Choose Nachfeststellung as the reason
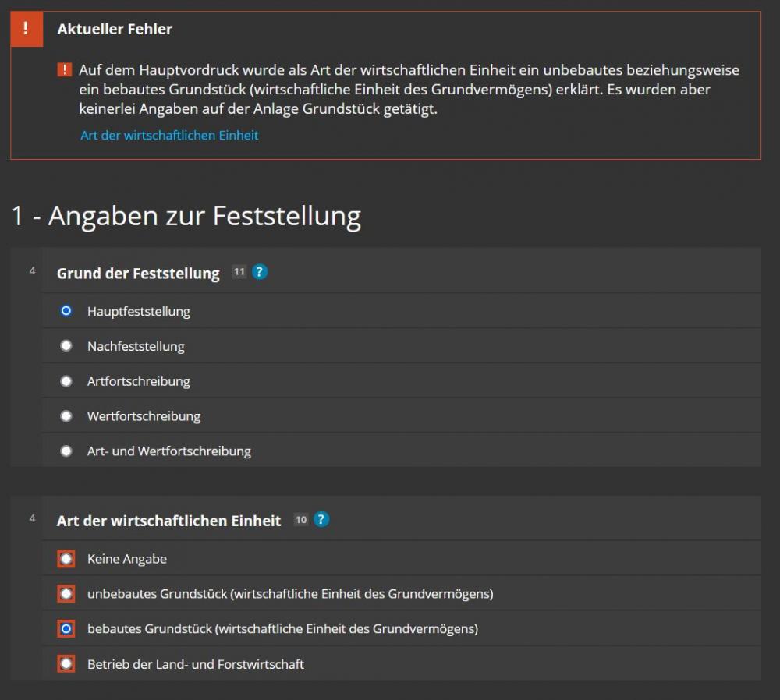The width and height of the screenshot is (780, 700). pyautogui.click(x=66, y=346)
